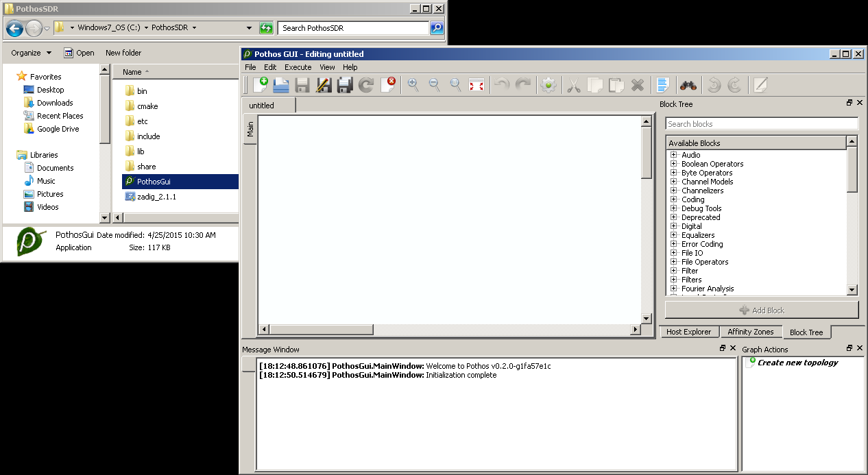The height and width of the screenshot is (475, 868).
Task: Select the Pictures library in Explorer
Action: [43, 194]
